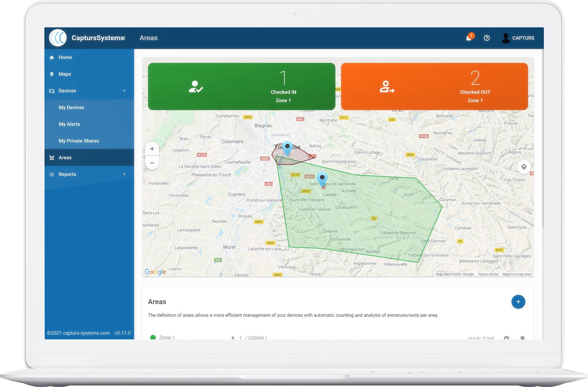Select the Zone 1 row label
The height and width of the screenshot is (387, 588).
click(167, 337)
